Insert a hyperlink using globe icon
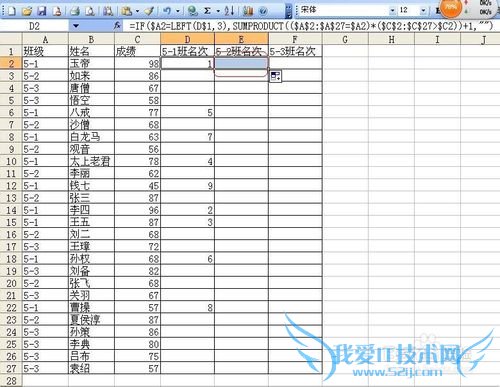The width and height of the screenshot is (500, 387). click(x=192, y=11)
